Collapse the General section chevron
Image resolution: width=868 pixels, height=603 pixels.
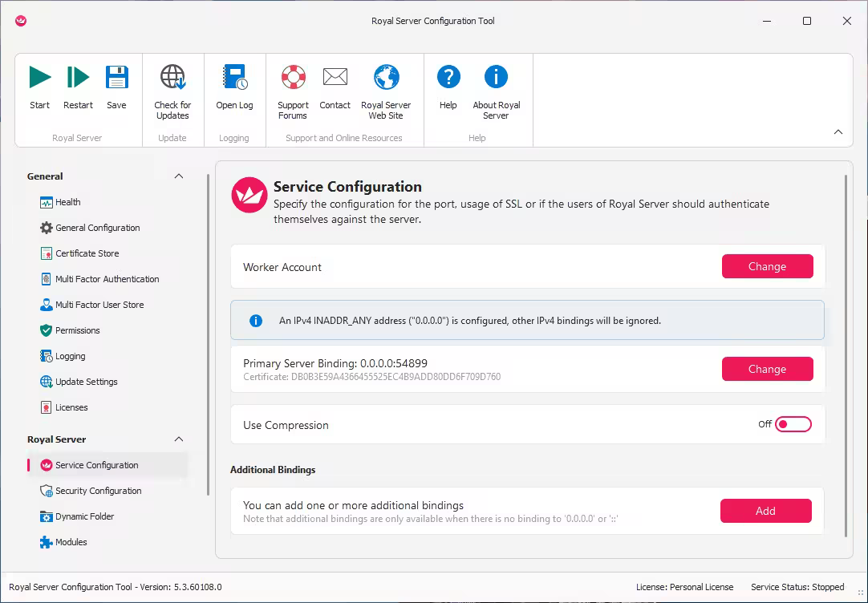tap(179, 176)
